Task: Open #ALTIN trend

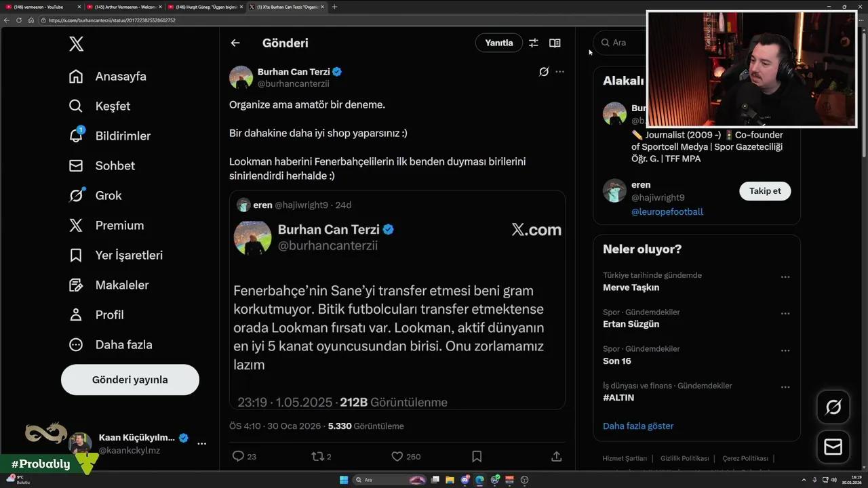Action: tap(618, 398)
